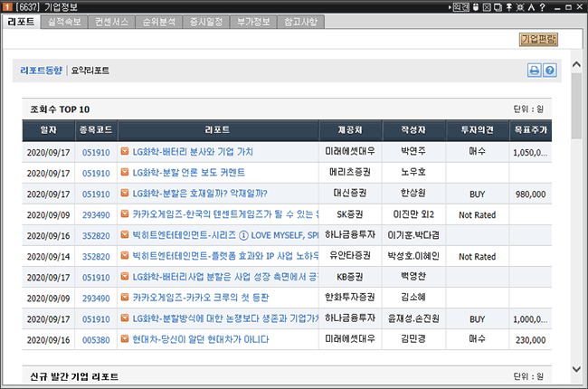Click the 기업편람 button
Image resolution: width=588 pixels, height=389 pixels.
click(x=538, y=40)
